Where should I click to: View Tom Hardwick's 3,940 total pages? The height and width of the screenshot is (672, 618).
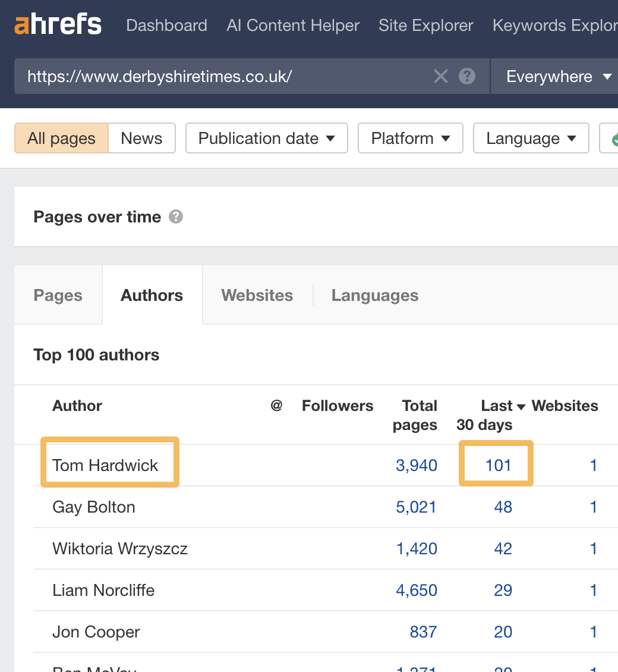(417, 465)
